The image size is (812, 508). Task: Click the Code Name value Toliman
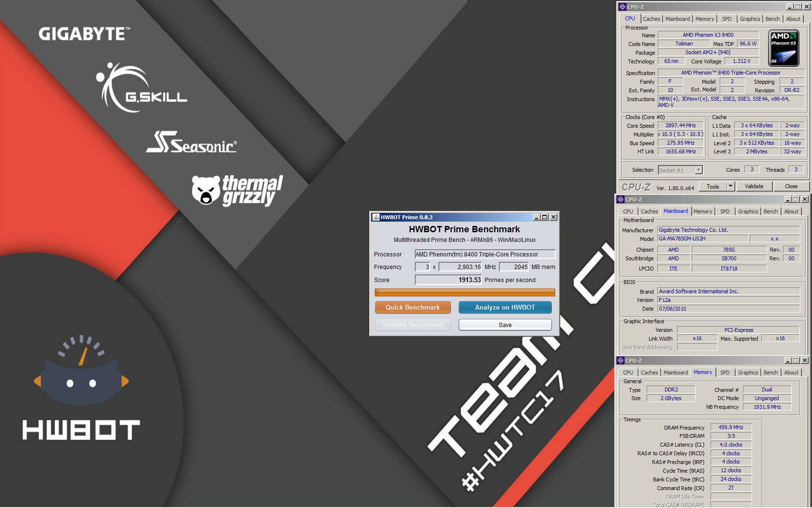tap(684, 44)
